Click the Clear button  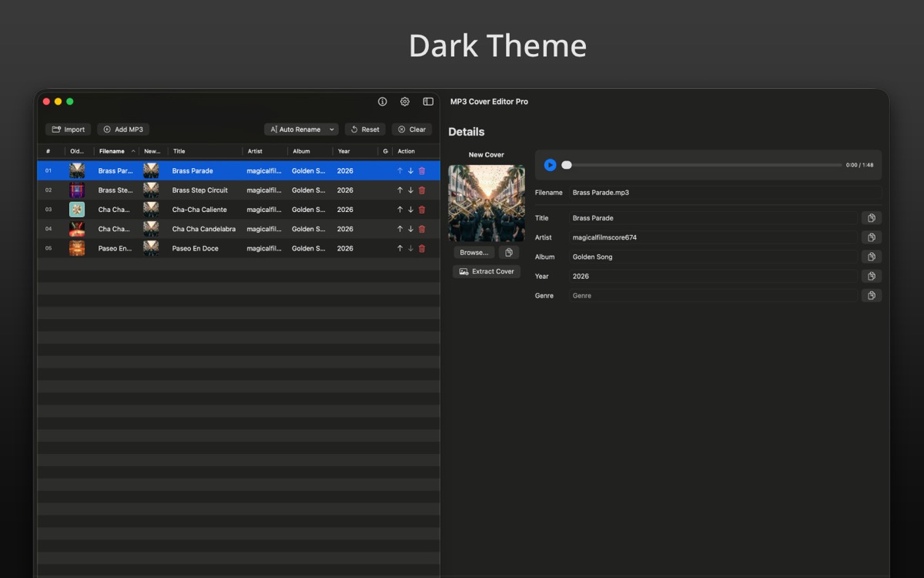(x=412, y=129)
